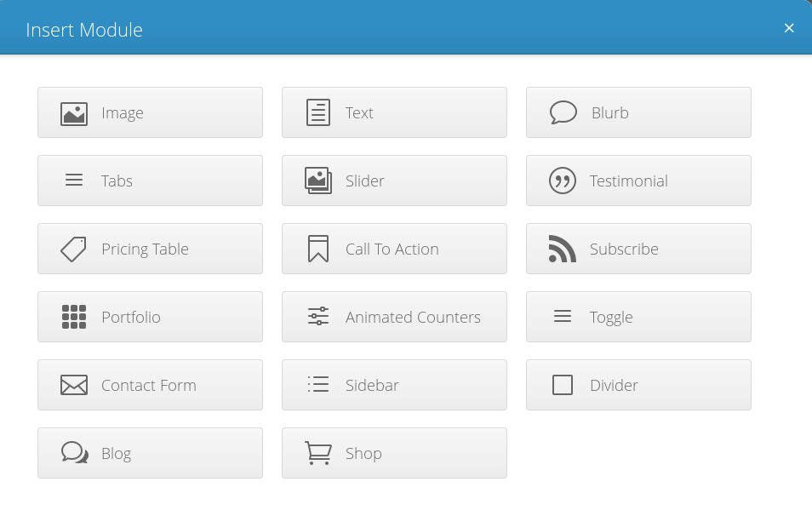This screenshot has width=812, height=522.
Task: Close the Insert Module dialog
Action: pos(789,28)
